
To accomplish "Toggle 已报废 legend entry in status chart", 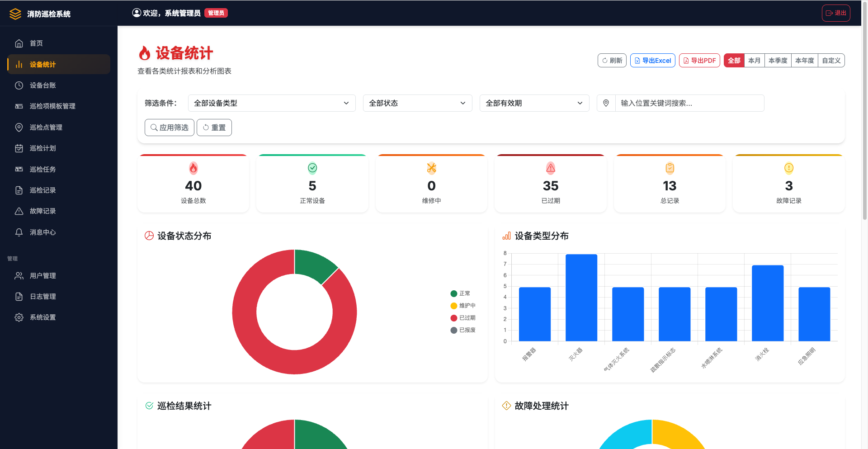I will pos(463,330).
